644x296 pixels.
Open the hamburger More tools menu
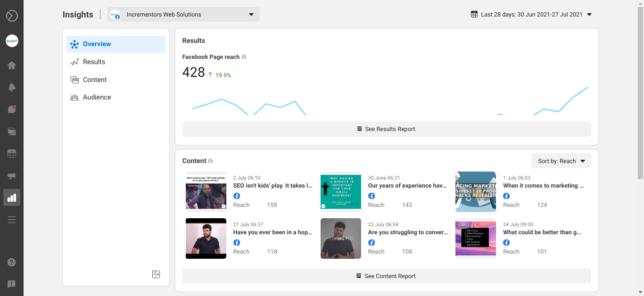pyautogui.click(x=12, y=220)
